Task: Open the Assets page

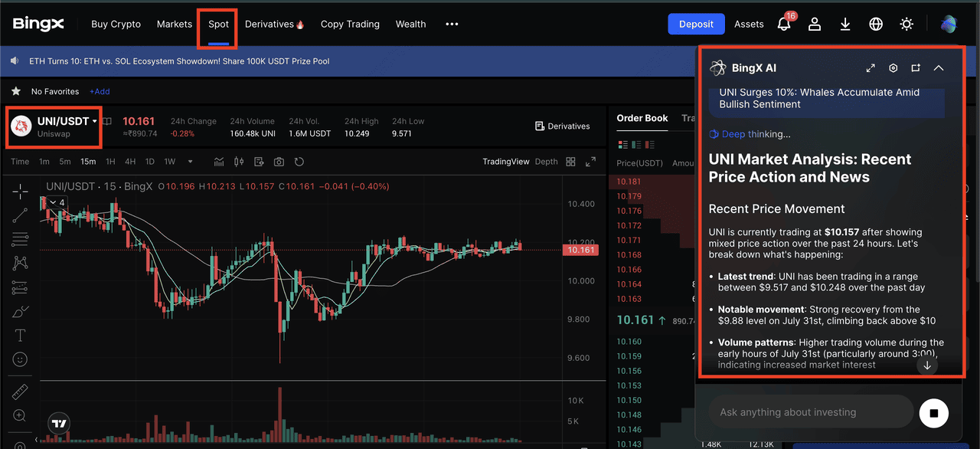Action: coord(749,24)
